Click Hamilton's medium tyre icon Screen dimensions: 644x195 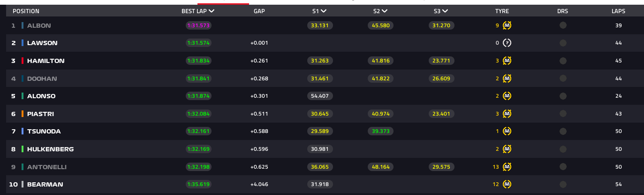(x=507, y=61)
